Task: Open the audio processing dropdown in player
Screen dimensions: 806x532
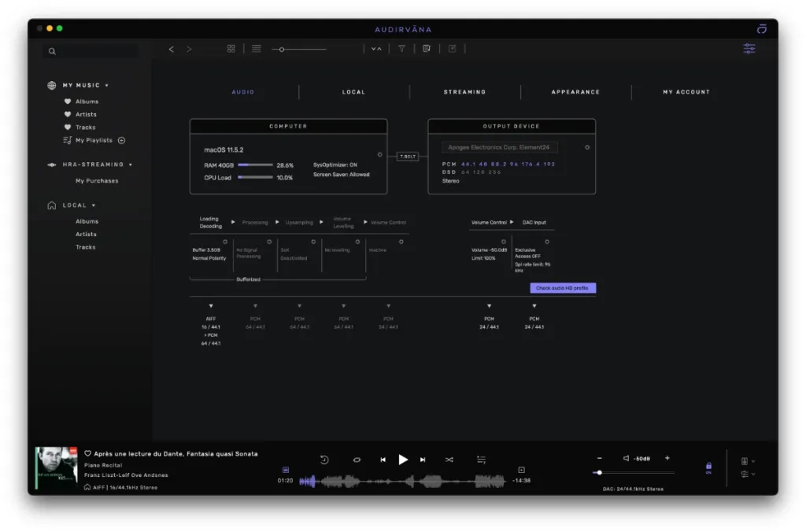Action: [x=748, y=474]
